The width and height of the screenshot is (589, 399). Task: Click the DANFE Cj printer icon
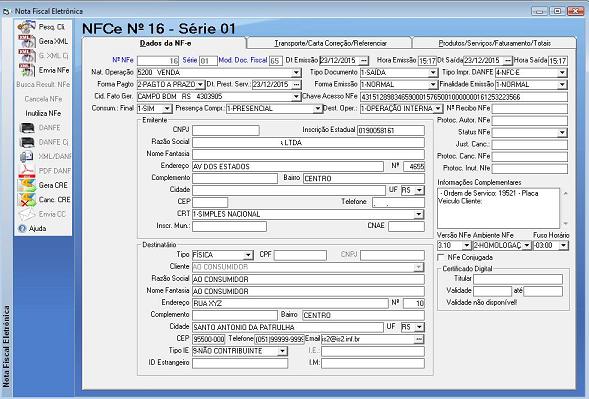coord(27,142)
